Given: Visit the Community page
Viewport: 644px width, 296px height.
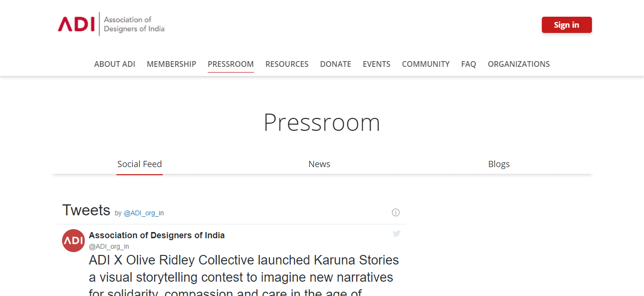Looking at the screenshot, I should pyautogui.click(x=426, y=64).
